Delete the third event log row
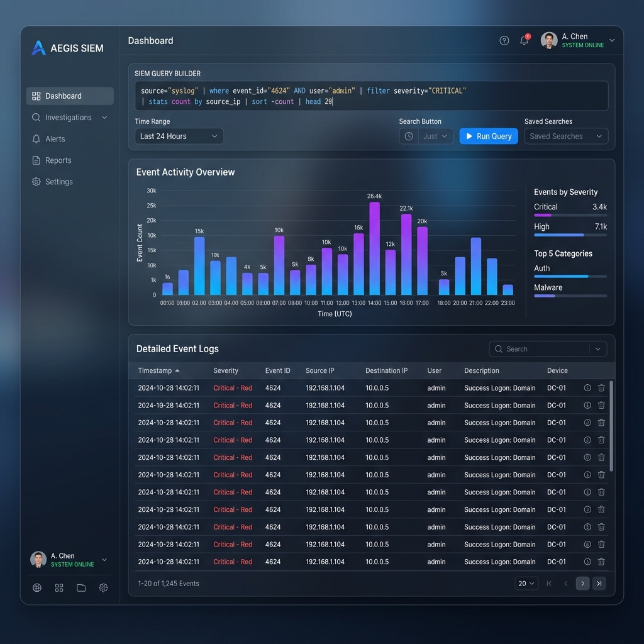The width and height of the screenshot is (644, 644). coord(601,423)
